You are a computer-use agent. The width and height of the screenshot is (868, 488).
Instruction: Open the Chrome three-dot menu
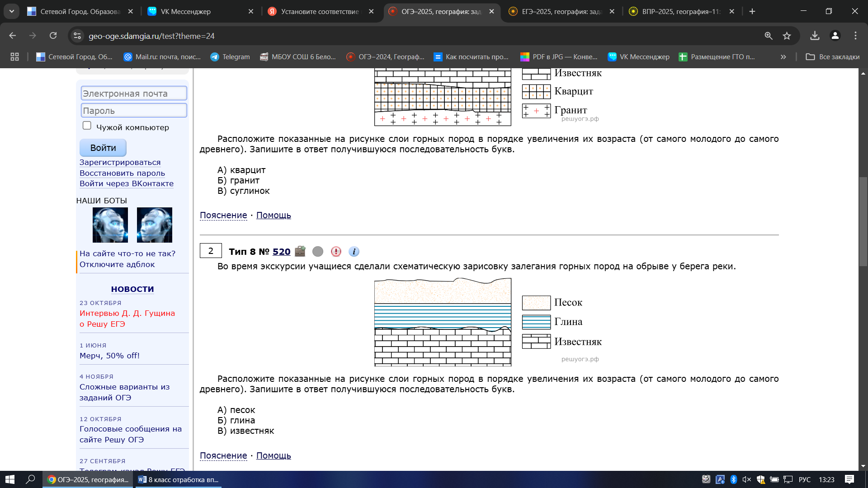(x=855, y=36)
